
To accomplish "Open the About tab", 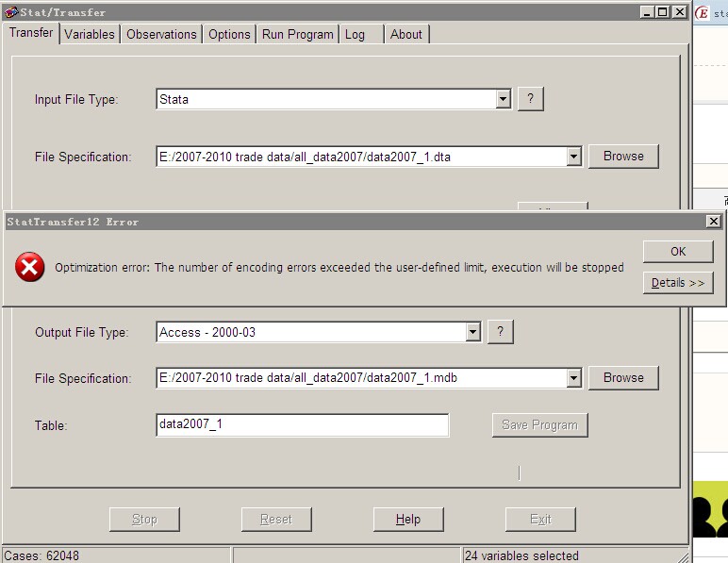I will [406, 34].
